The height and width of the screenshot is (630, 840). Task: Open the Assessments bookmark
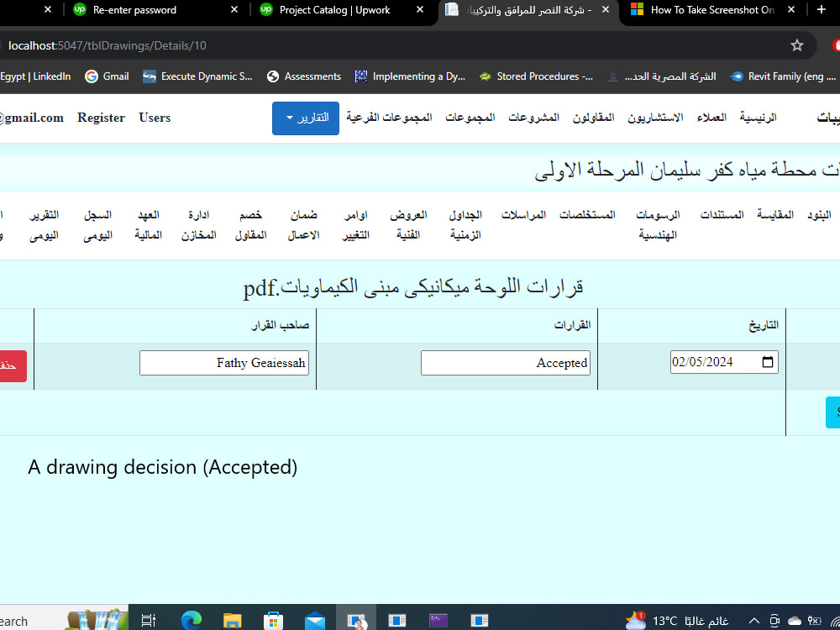tap(304, 76)
